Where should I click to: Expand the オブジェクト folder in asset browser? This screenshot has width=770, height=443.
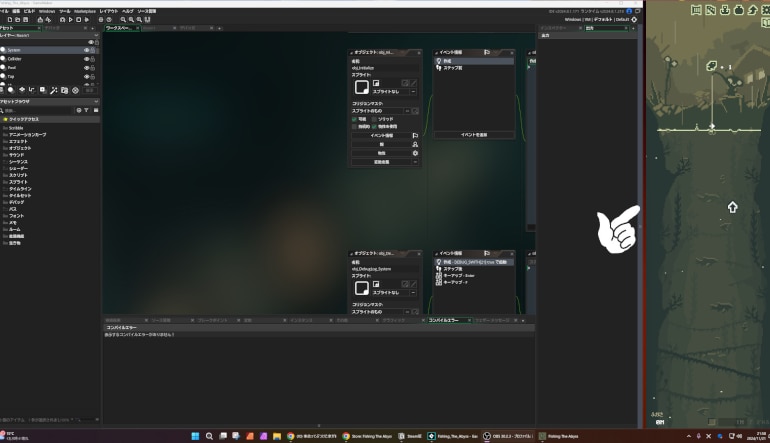(20, 148)
